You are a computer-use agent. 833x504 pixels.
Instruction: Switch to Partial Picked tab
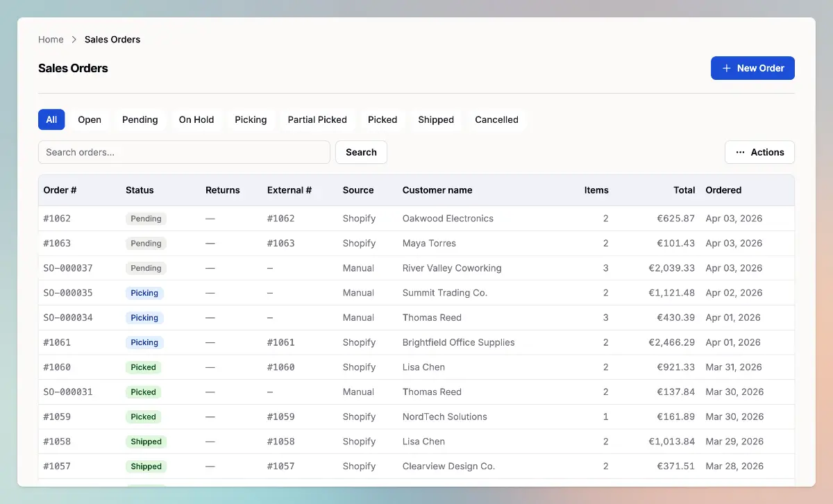pyautogui.click(x=317, y=119)
